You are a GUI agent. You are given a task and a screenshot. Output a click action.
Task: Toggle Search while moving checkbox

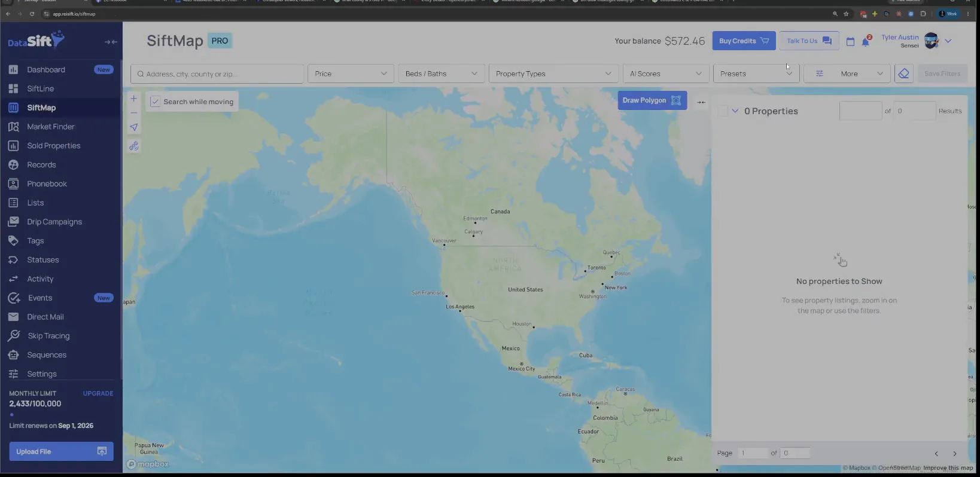pos(155,102)
